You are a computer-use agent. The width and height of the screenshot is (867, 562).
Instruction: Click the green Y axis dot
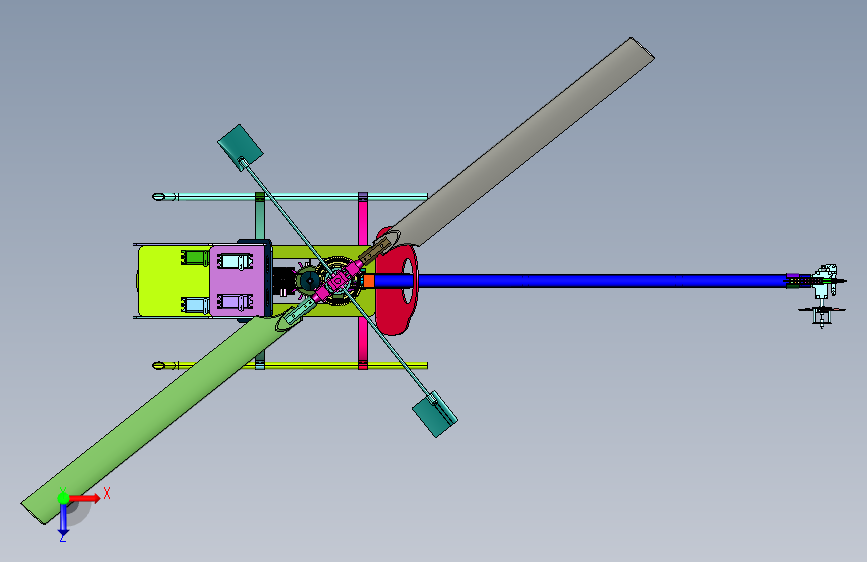(64, 498)
